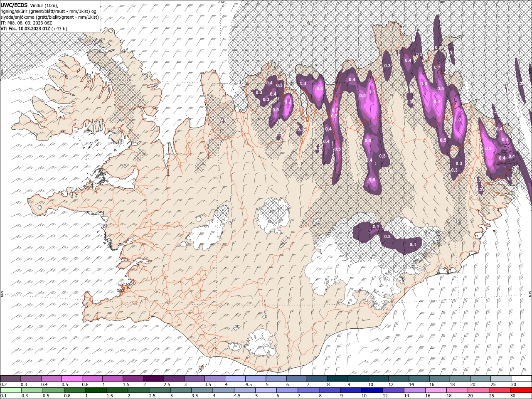Click the '(+43 h)' forecast offset text
The height and width of the screenshot is (399, 532).
pyautogui.click(x=59, y=29)
